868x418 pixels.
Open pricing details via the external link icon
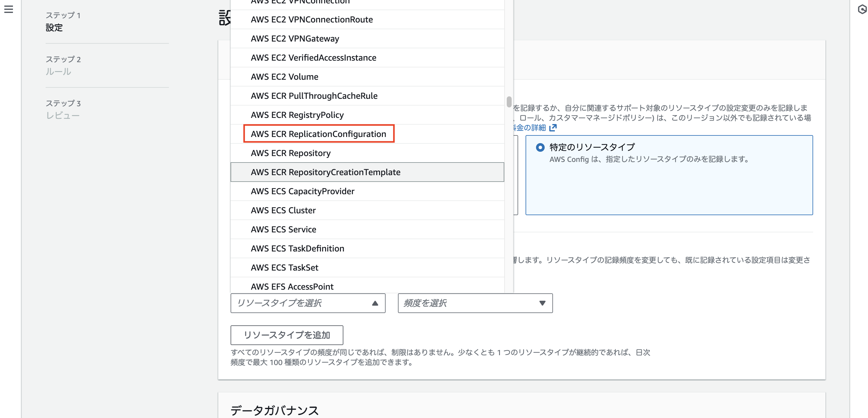click(554, 127)
